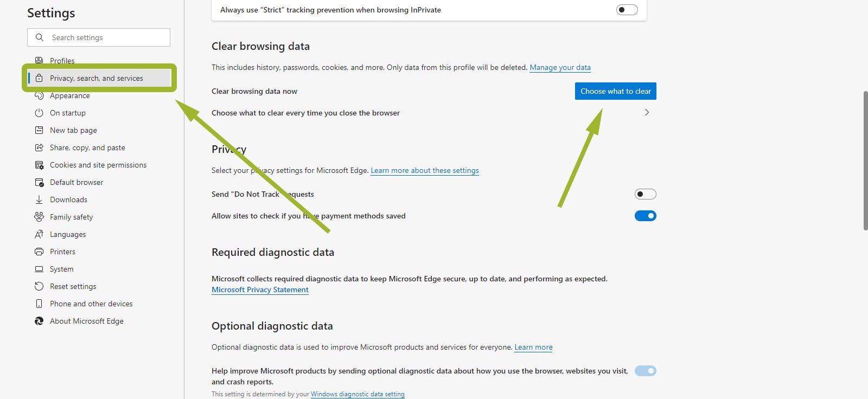This screenshot has height=399, width=868.
Task: Click the Family safety icon
Action: 39,217
